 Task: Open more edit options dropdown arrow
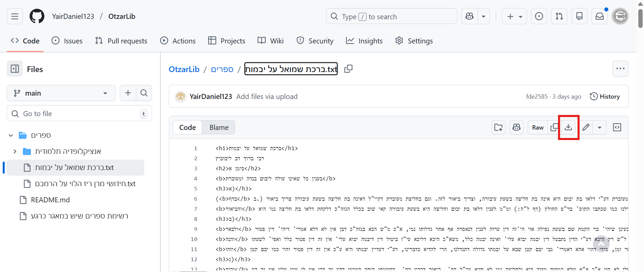coord(600,127)
